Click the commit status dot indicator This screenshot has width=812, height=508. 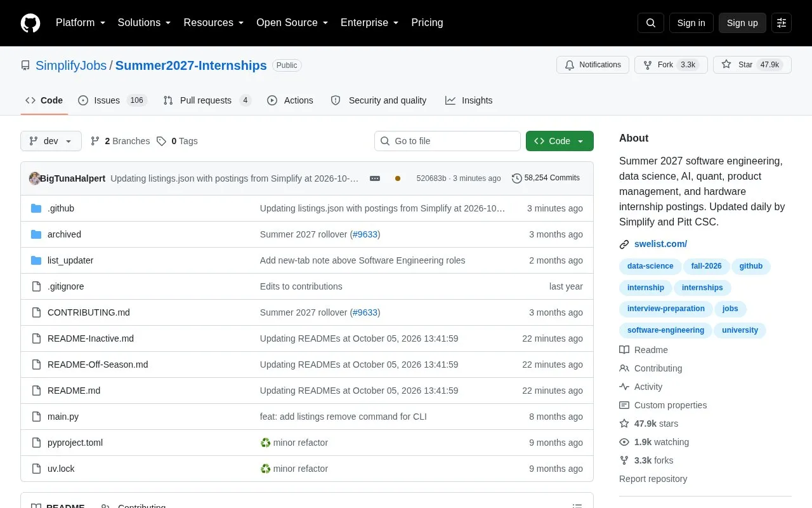(x=398, y=178)
